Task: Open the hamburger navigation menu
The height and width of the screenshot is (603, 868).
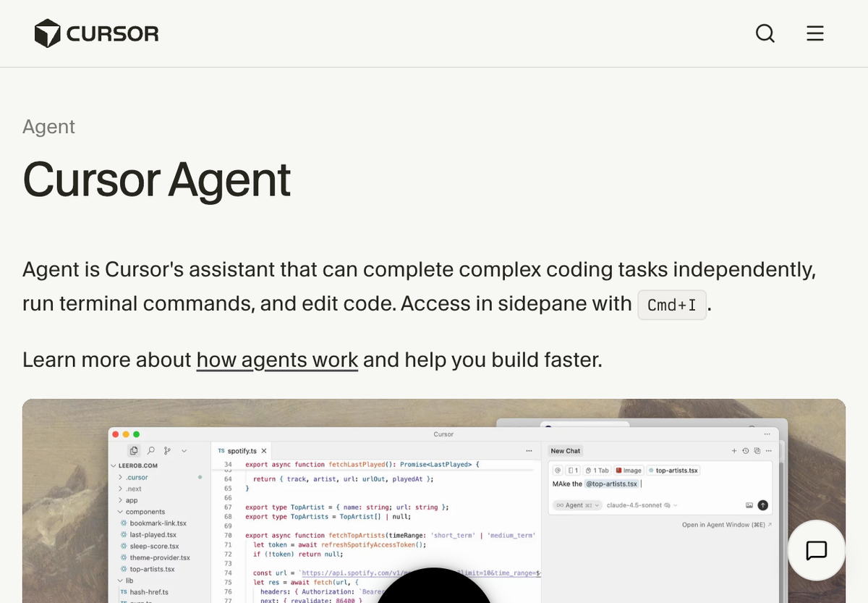Action: pos(815,33)
